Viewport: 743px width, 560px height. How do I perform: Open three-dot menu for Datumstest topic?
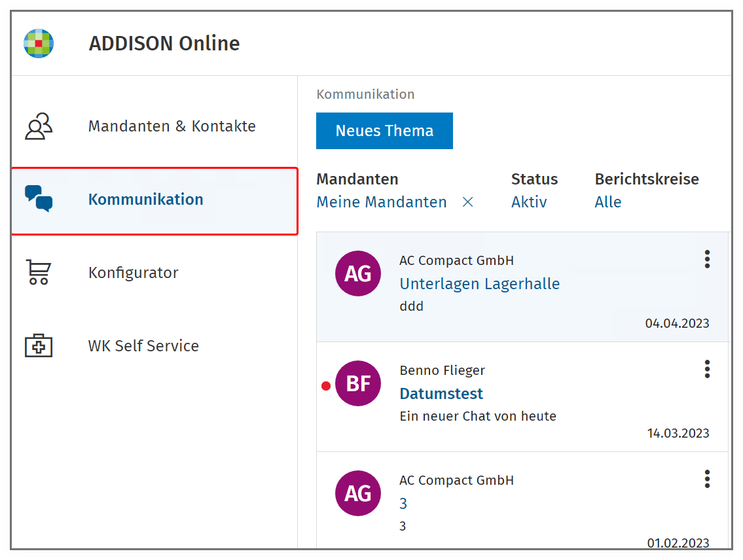pos(707,369)
